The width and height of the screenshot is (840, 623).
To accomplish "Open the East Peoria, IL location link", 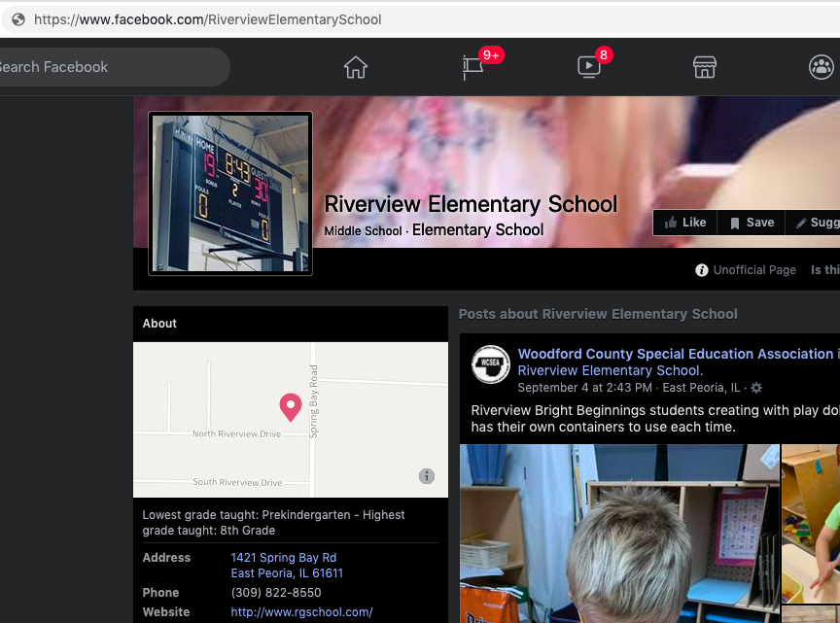I will click(x=701, y=387).
